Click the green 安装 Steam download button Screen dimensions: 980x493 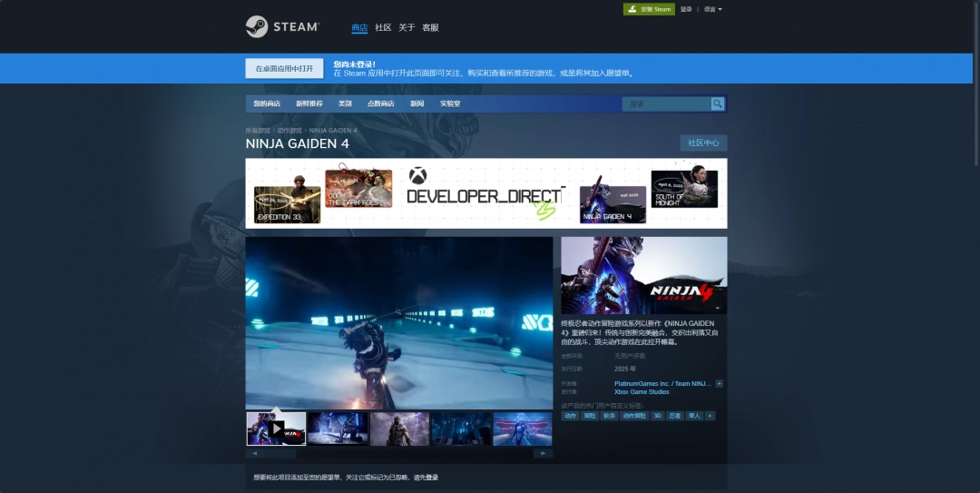[648, 9]
